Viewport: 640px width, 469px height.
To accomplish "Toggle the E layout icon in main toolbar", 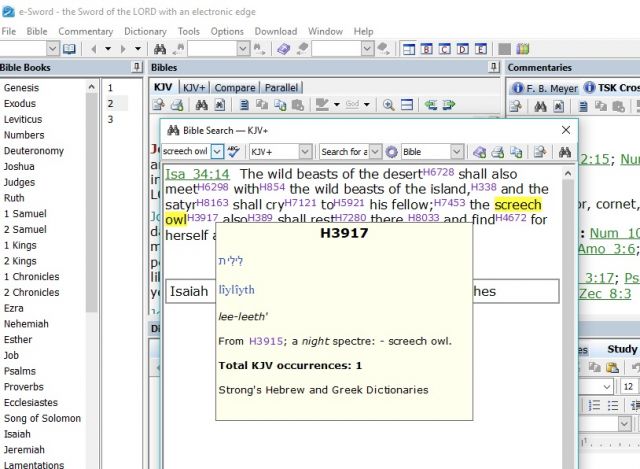I will tap(480, 49).
